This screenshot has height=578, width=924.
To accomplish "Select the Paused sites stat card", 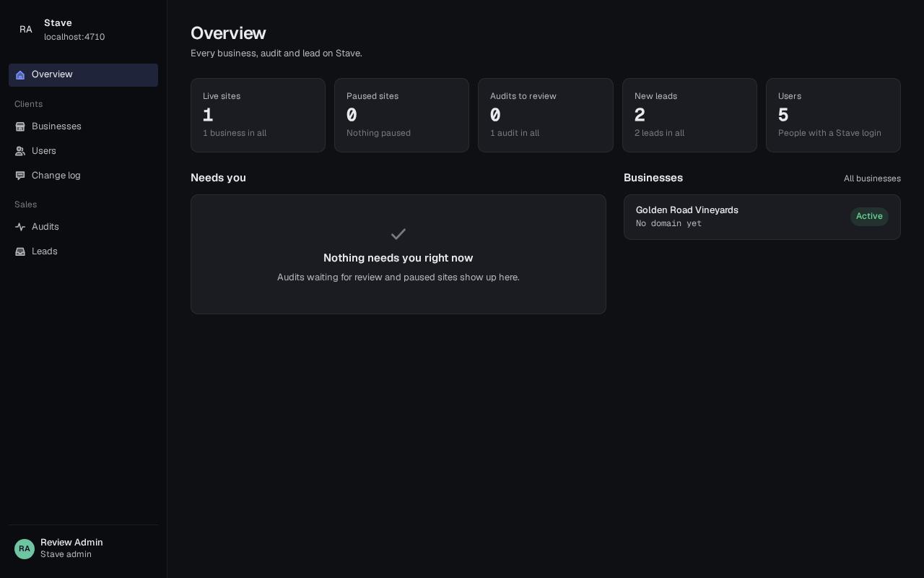I will 401,115.
